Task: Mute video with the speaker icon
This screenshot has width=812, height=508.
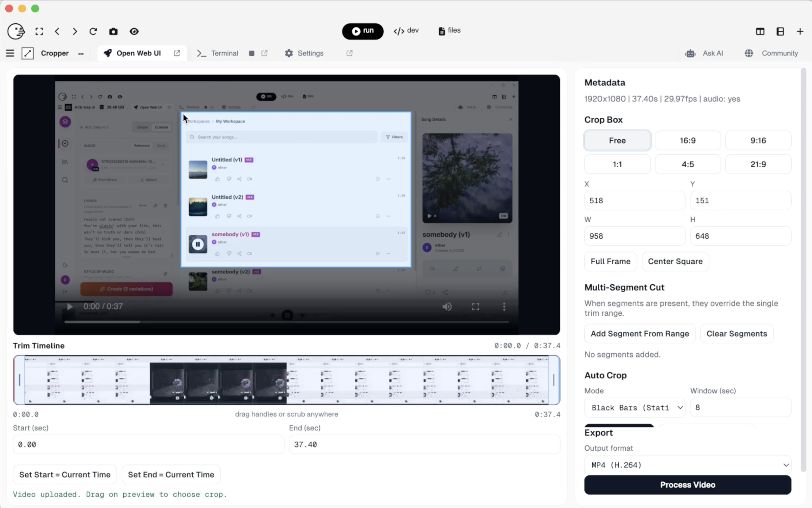Action: tap(447, 306)
